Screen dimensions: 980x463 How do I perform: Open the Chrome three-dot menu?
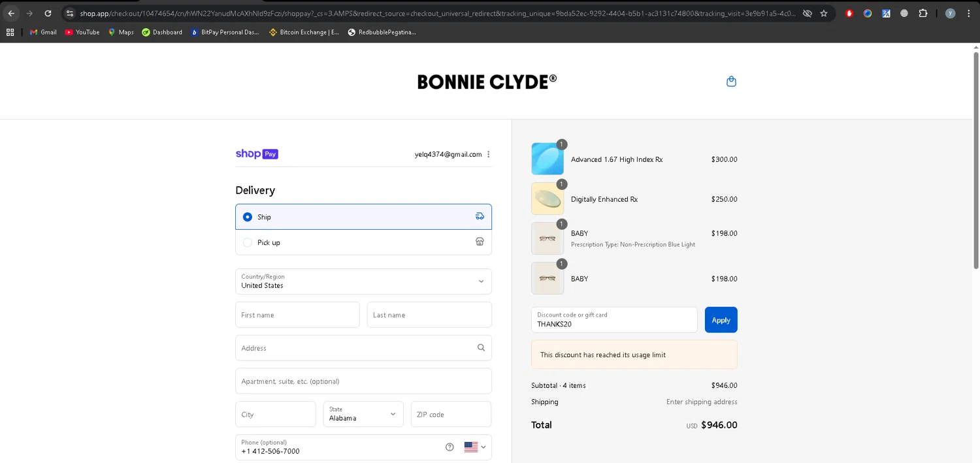click(968, 13)
